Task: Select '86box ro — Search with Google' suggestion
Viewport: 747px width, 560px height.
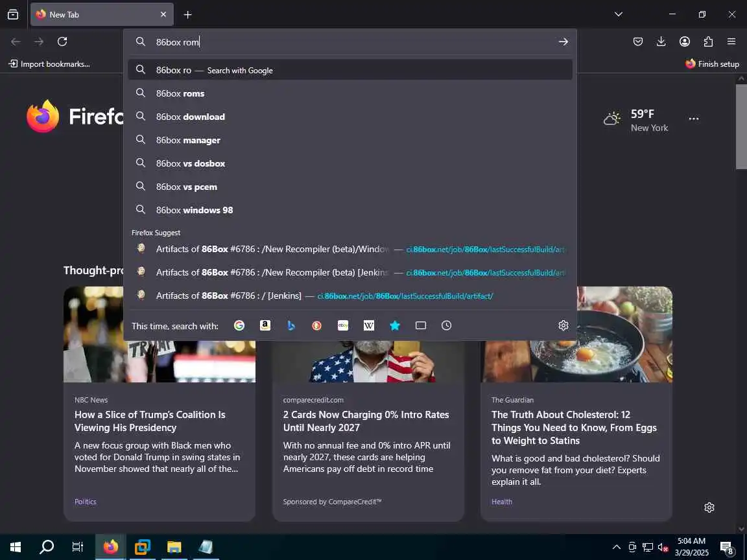Action: click(350, 70)
